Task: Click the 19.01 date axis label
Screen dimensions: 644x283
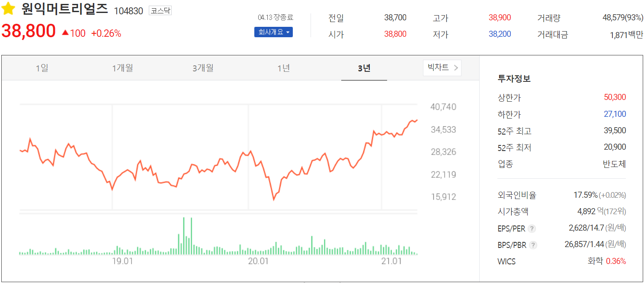Action: 122,261
